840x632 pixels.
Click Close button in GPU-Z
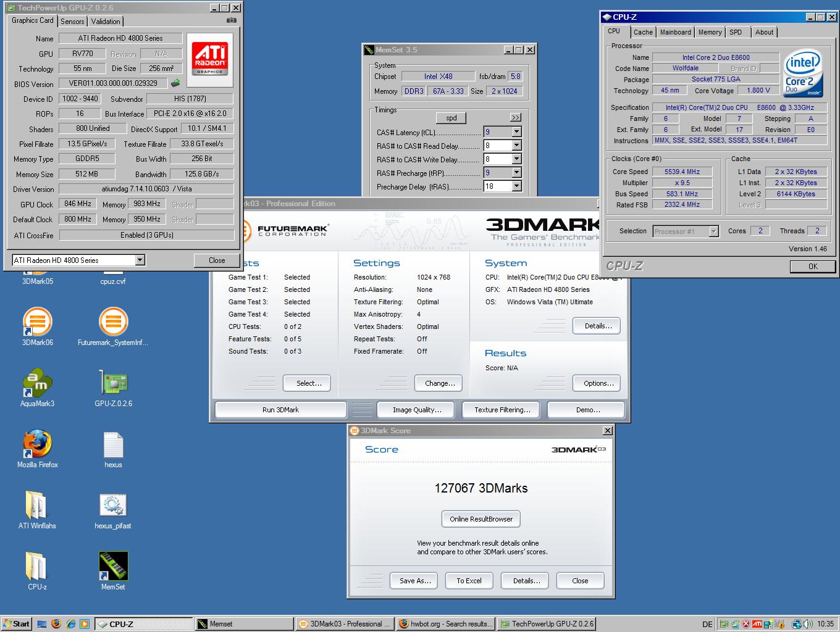point(217,260)
